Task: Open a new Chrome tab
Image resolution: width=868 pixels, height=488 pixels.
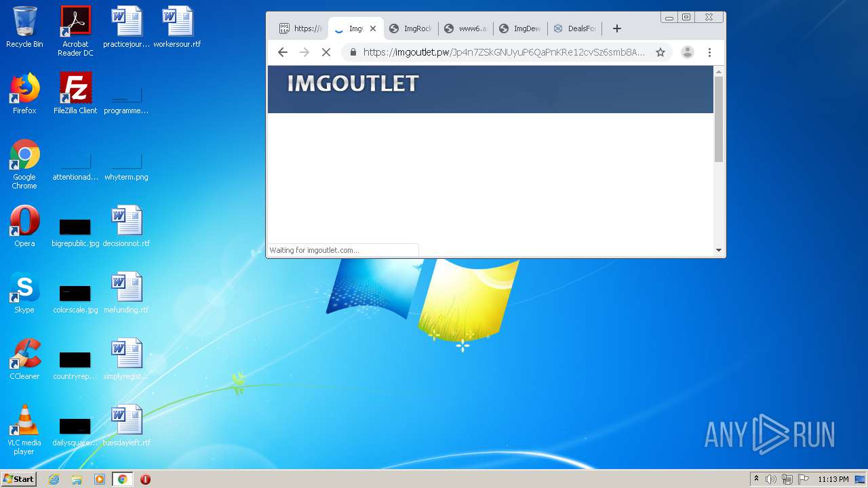Action: (616, 28)
